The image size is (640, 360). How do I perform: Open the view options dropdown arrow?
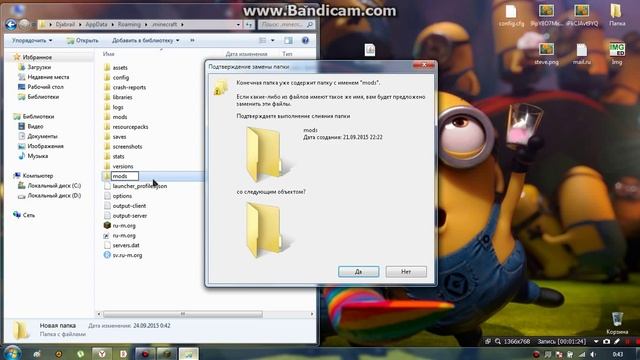pyautogui.click(x=273, y=40)
